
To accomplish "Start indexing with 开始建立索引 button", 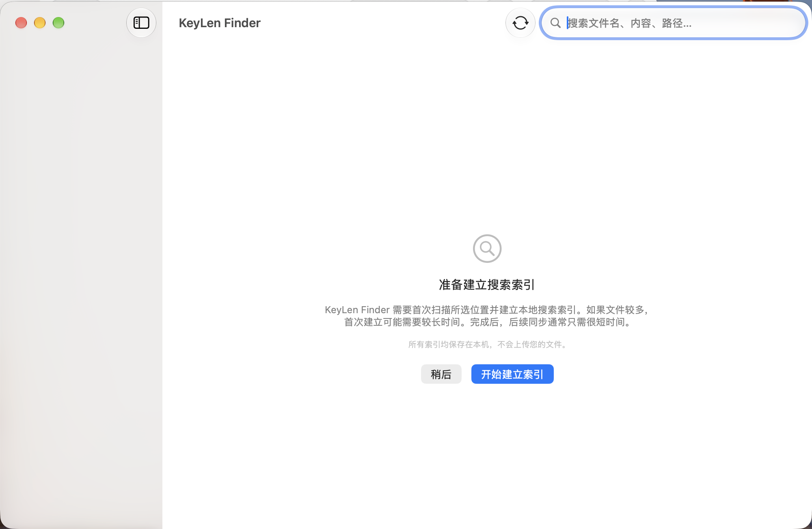I will (x=512, y=374).
